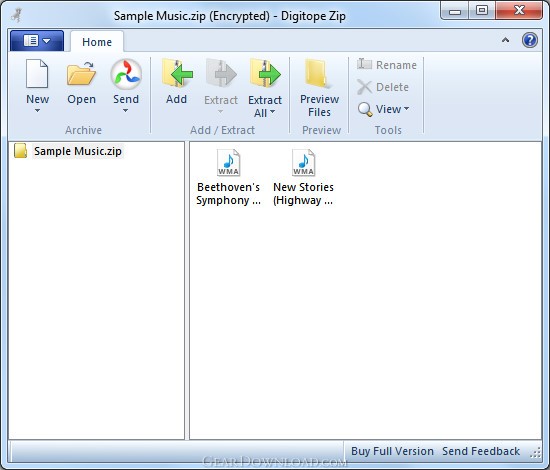
Task: Click the View magnifier icon
Action: pyautogui.click(x=365, y=109)
